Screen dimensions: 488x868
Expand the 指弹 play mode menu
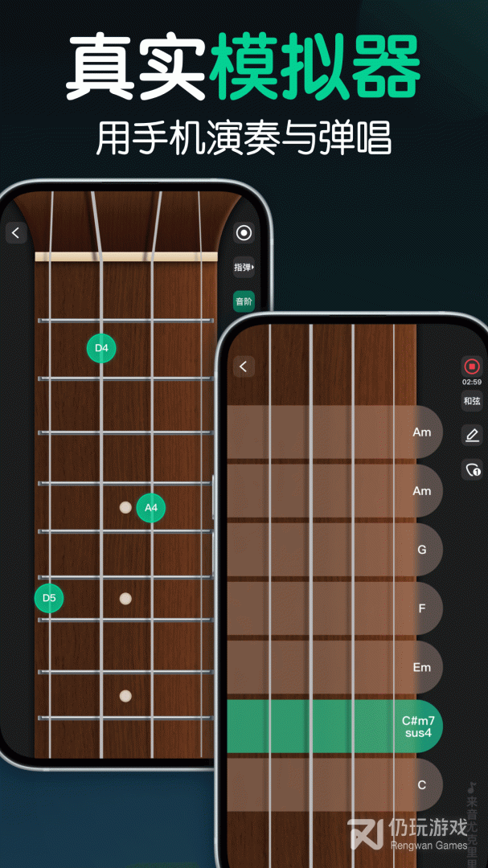tap(244, 268)
